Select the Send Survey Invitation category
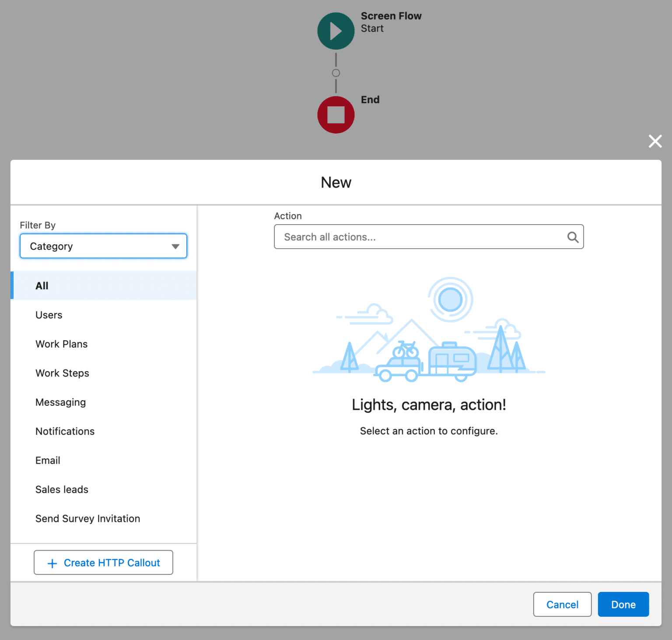This screenshot has height=640, width=672. tap(87, 518)
